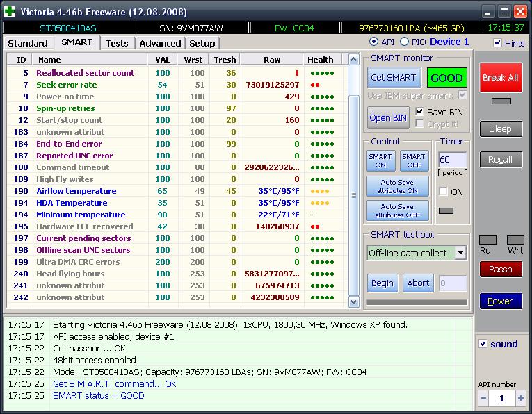Viewport: 532px width, 414px height.
Task: Expand the Off-line data collect dropdown
Action: [x=460, y=253]
